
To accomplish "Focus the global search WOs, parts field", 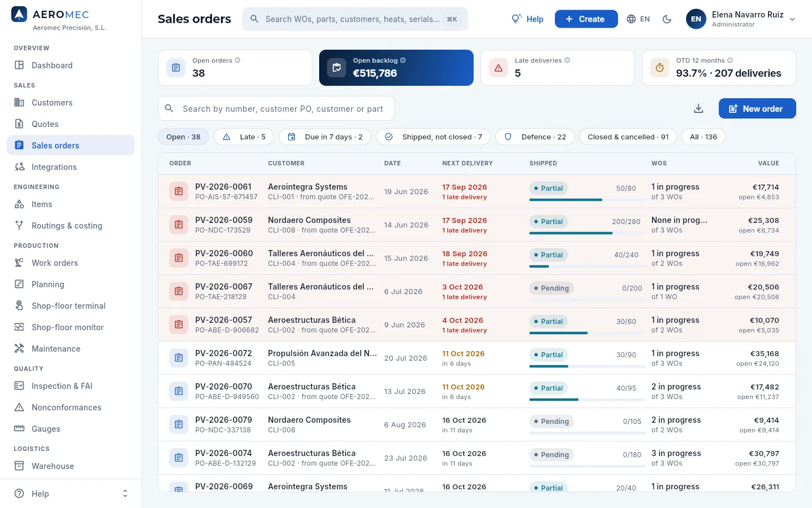I will click(x=355, y=19).
